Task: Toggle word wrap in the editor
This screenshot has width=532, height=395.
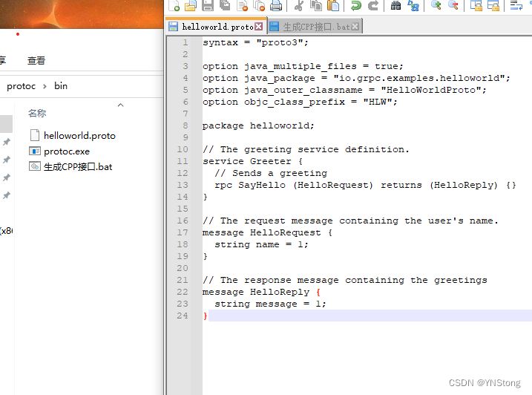Action: (x=516, y=5)
